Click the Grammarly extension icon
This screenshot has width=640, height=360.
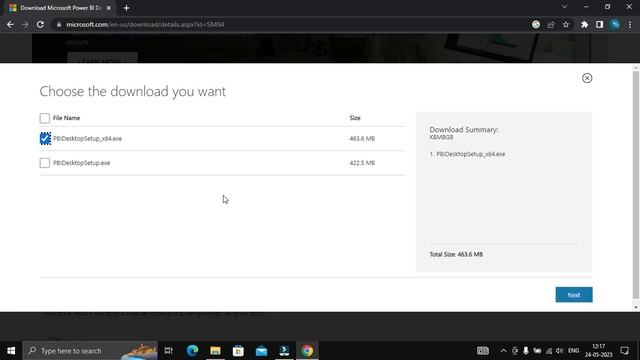[x=536, y=24]
